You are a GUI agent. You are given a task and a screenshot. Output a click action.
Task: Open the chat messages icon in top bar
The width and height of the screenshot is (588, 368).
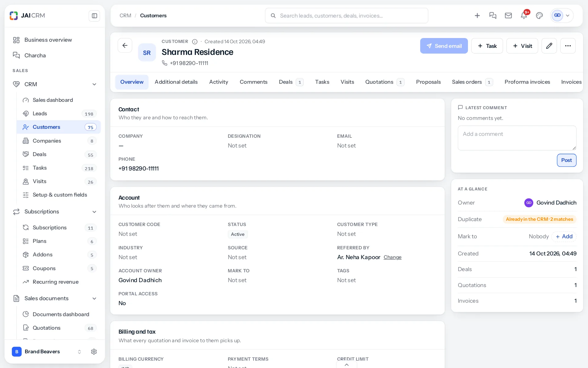[x=493, y=16]
